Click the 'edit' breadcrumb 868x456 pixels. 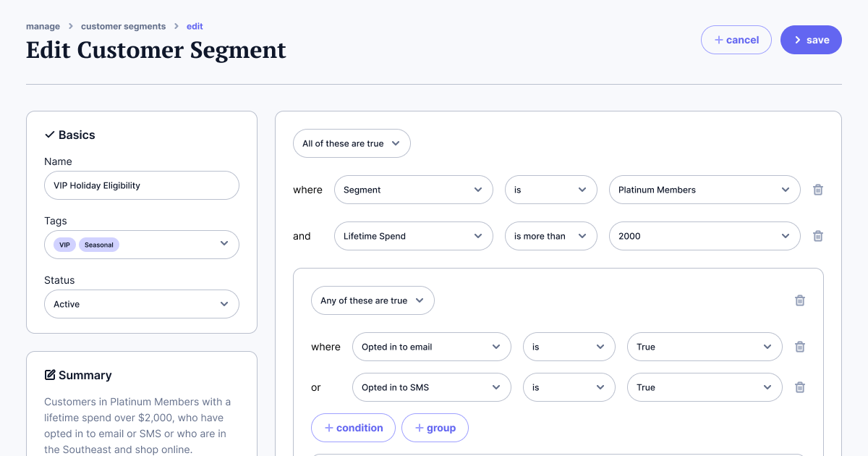195,26
